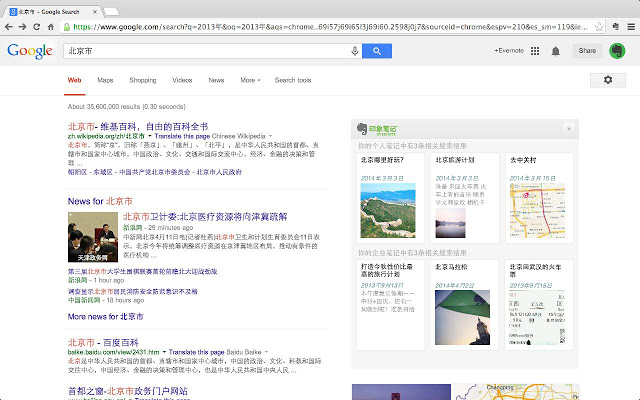Click the results count text About 35,600,000 results
This screenshot has height=400, width=640.
point(127,107)
